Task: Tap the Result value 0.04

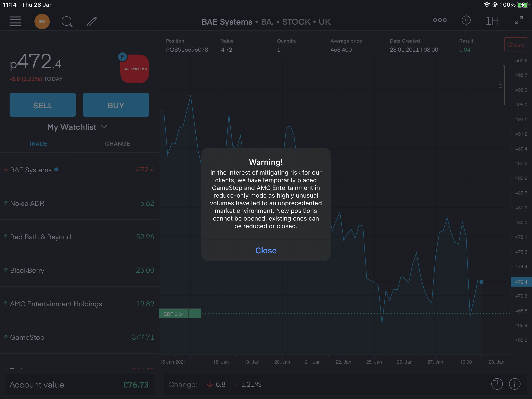Action: click(465, 50)
